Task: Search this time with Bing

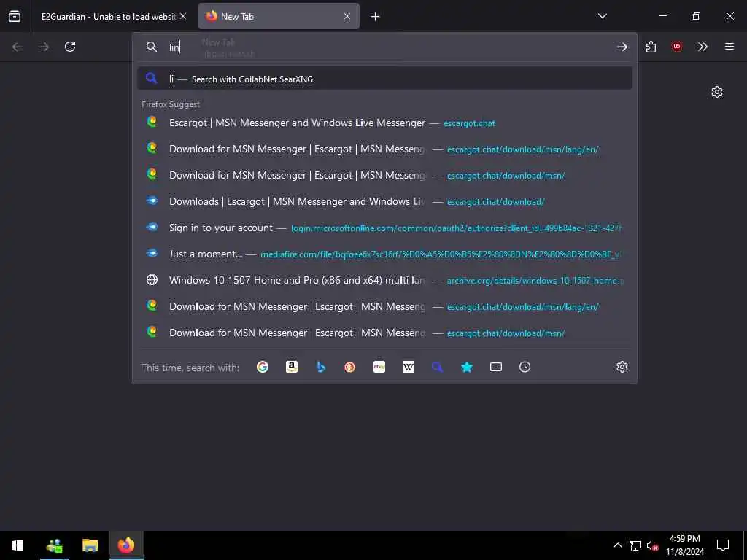Action: (x=321, y=367)
